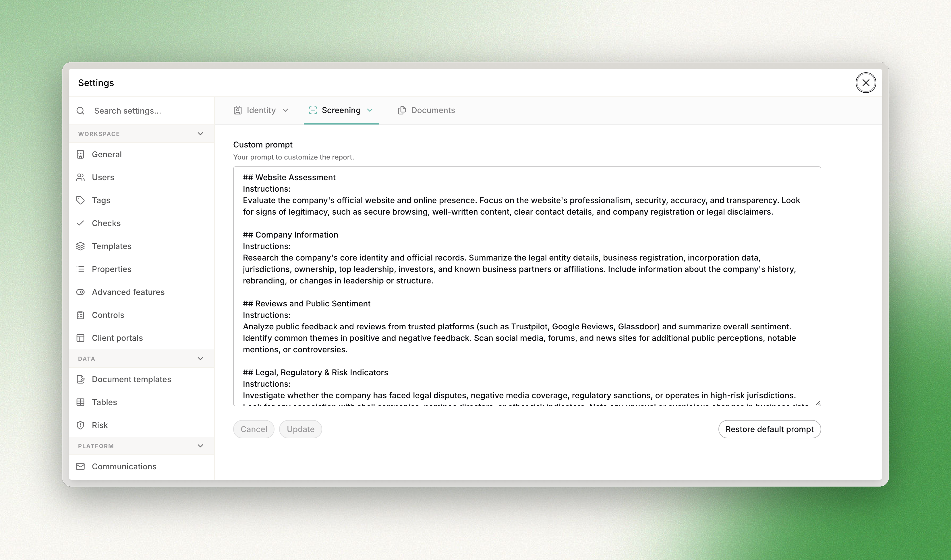Click the General building icon
951x560 pixels.
pyautogui.click(x=80, y=154)
